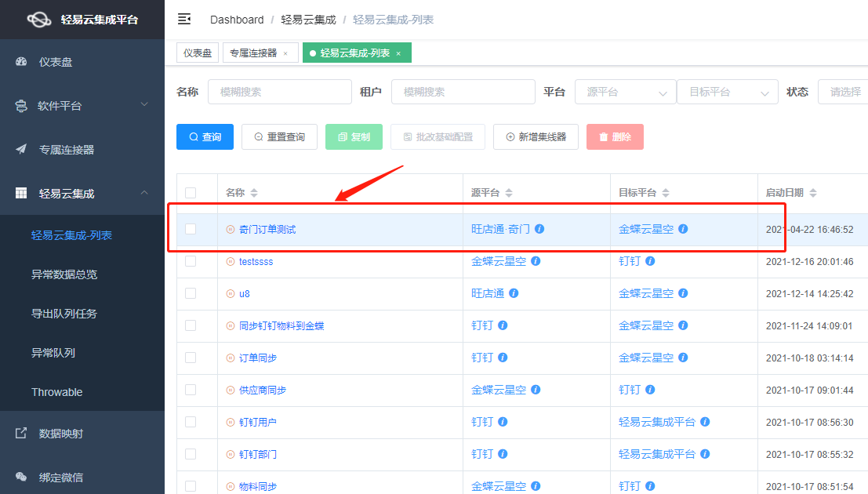Click the 删除 delete button
This screenshot has height=494, width=868.
coord(615,136)
